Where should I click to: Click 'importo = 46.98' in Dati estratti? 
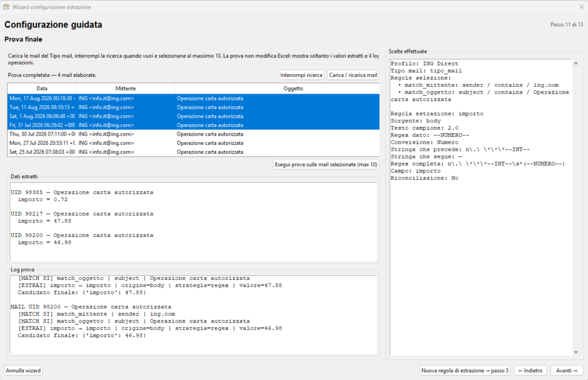tap(44, 243)
